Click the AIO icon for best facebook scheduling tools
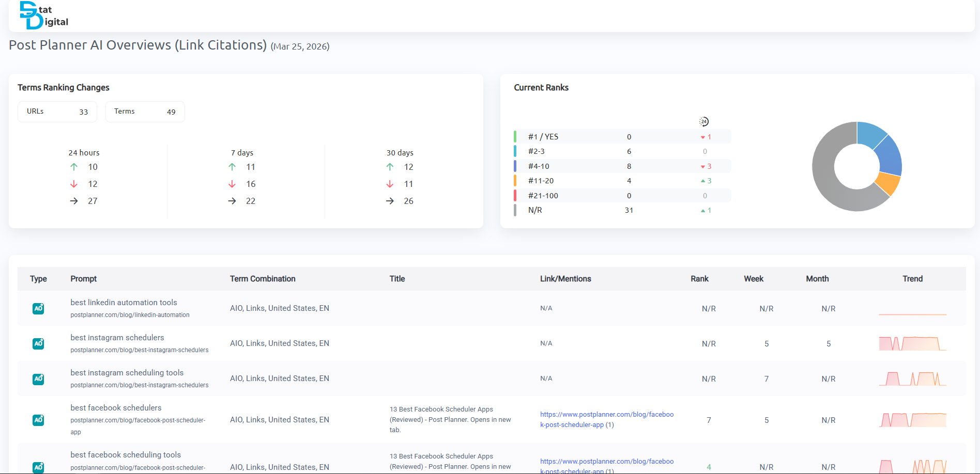This screenshot has height=474, width=980. click(x=38, y=467)
